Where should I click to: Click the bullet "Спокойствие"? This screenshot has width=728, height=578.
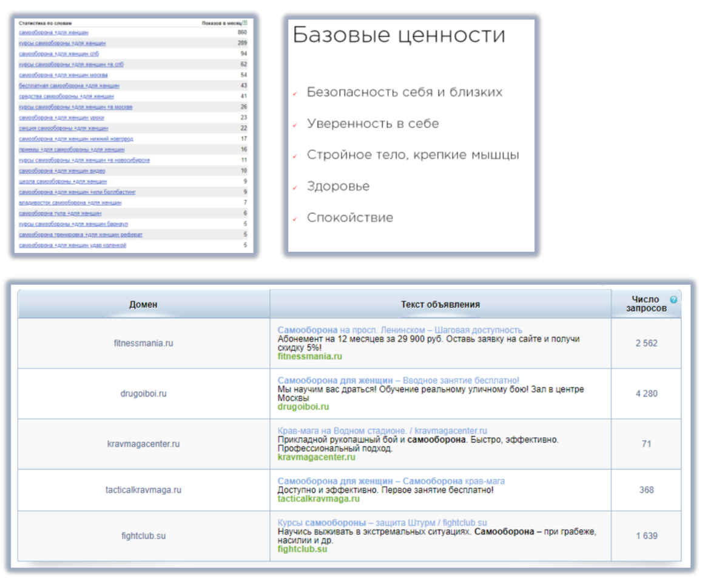(350, 217)
